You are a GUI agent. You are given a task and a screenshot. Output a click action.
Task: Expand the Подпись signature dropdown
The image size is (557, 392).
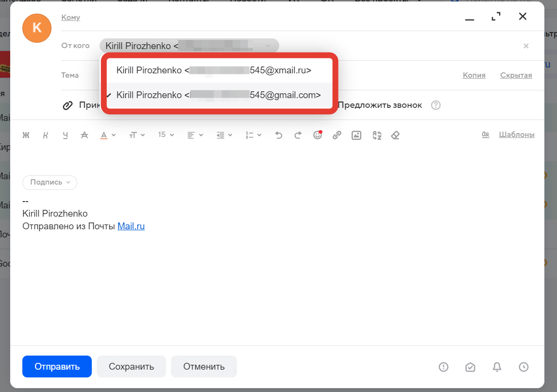50,182
